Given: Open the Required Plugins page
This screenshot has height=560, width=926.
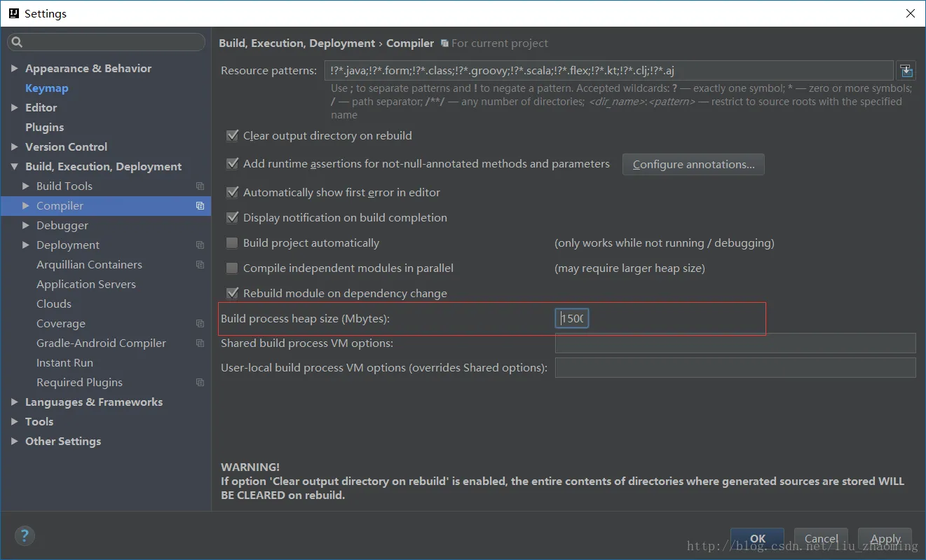Looking at the screenshot, I should point(79,383).
